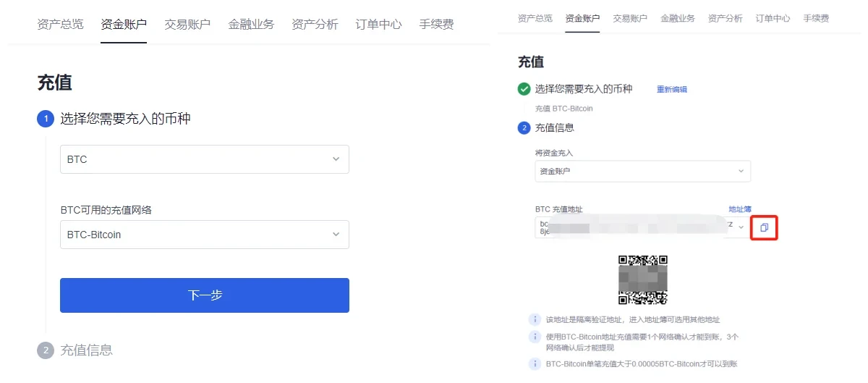Open the BTC currency dropdown
This screenshot has width=868, height=383.
click(204, 159)
